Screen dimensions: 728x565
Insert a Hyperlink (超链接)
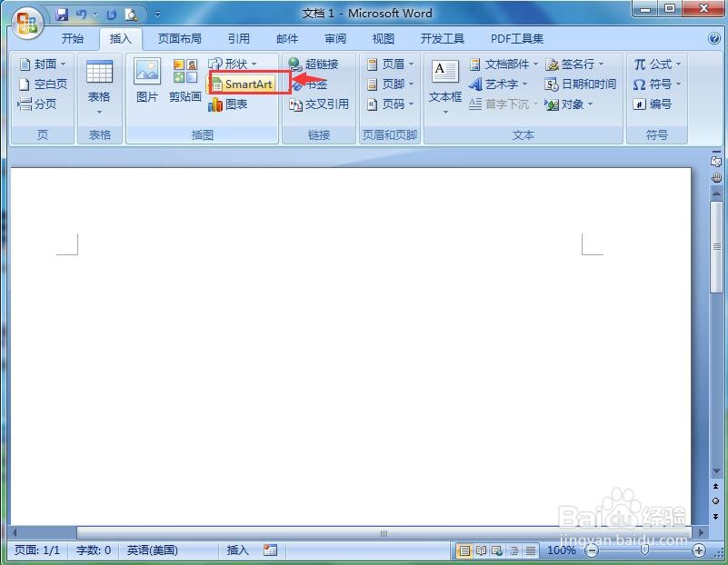tap(314, 64)
